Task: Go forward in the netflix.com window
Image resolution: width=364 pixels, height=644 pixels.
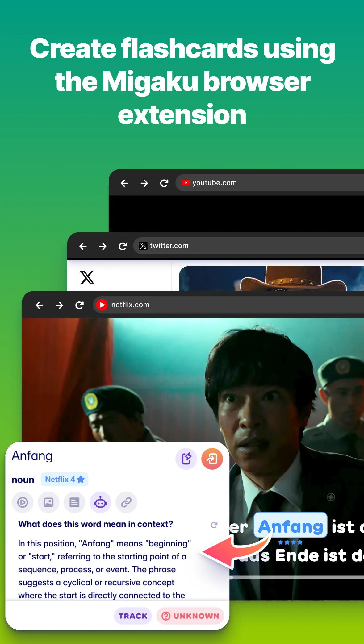Action: (59, 305)
